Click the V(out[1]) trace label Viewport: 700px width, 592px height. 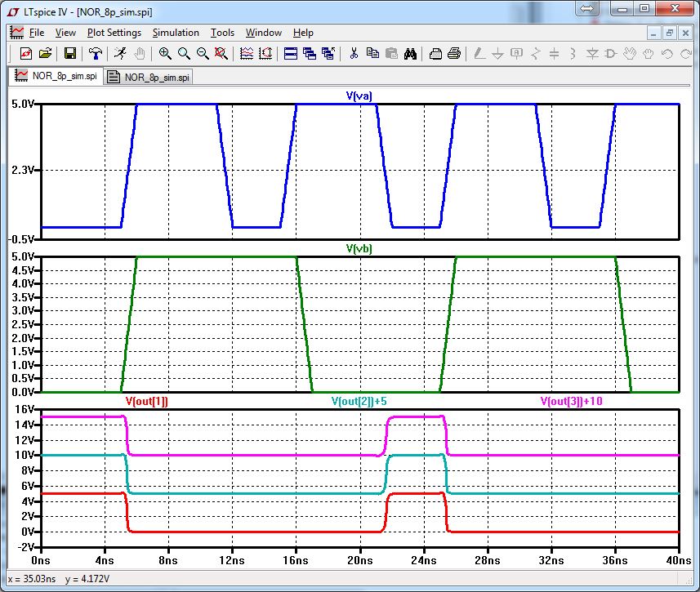click(x=147, y=401)
